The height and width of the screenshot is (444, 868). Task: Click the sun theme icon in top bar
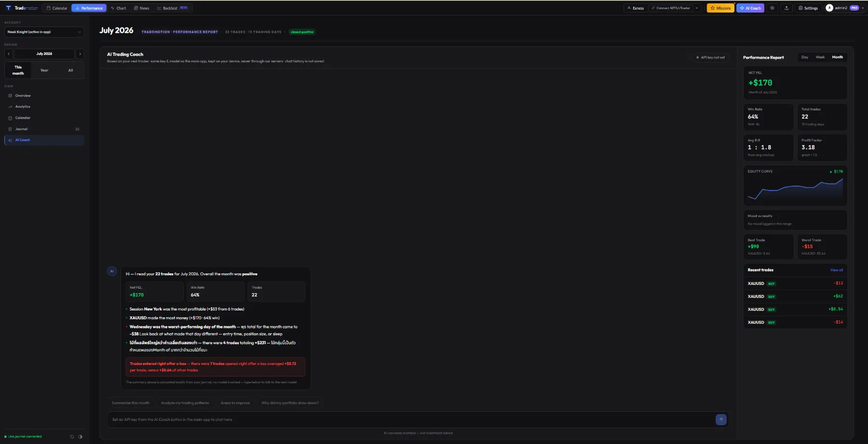(772, 8)
